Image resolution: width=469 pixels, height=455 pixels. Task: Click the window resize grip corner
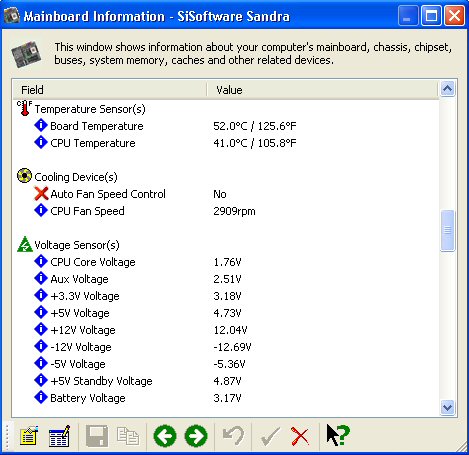coord(462,448)
